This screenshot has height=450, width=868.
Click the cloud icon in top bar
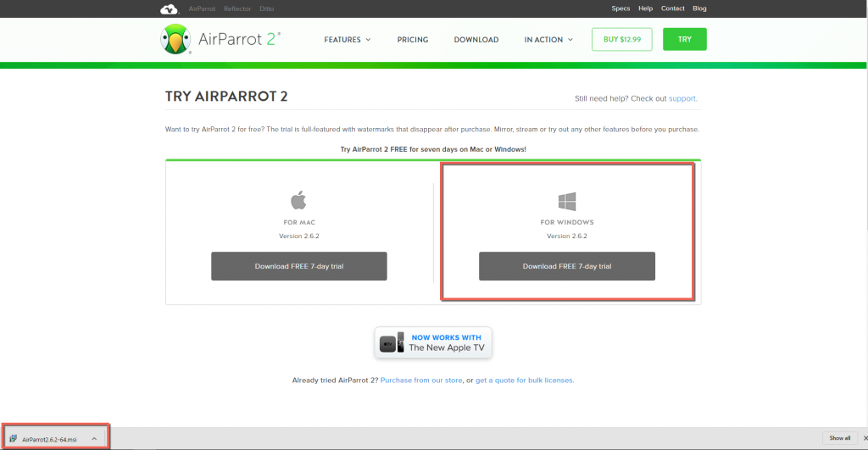point(170,9)
